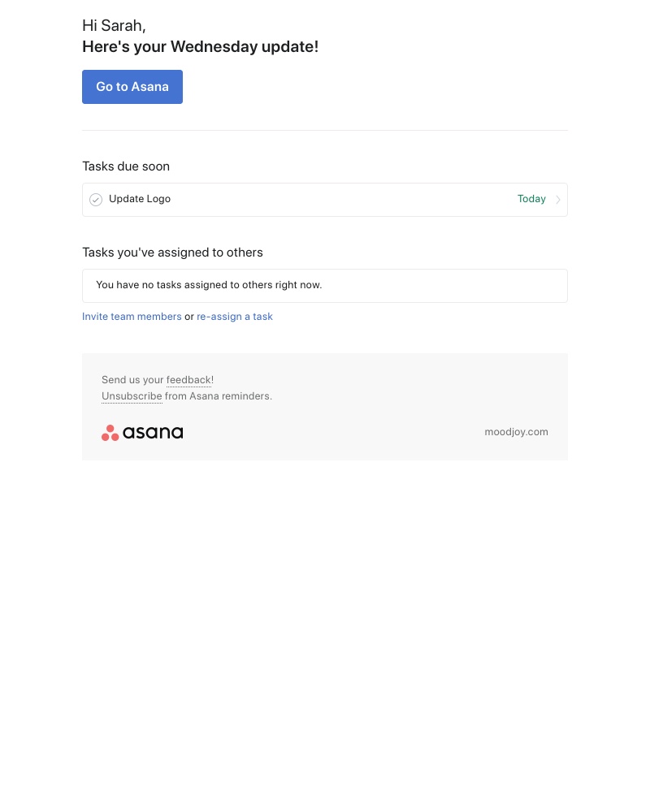The image size is (650, 812).
Task: Mark the Update Logo task complete
Action: pyautogui.click(x=96, y=200)
